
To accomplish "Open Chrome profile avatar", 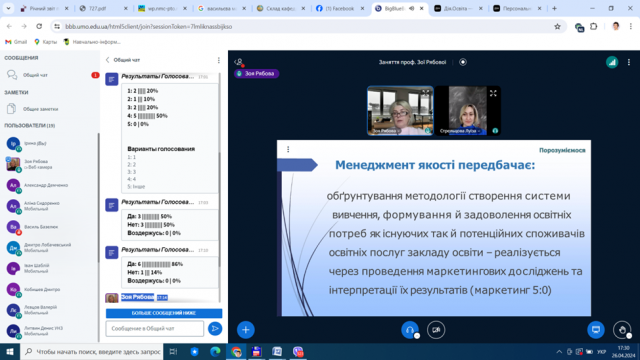I will pyautogui.click(x=616, y=27).
